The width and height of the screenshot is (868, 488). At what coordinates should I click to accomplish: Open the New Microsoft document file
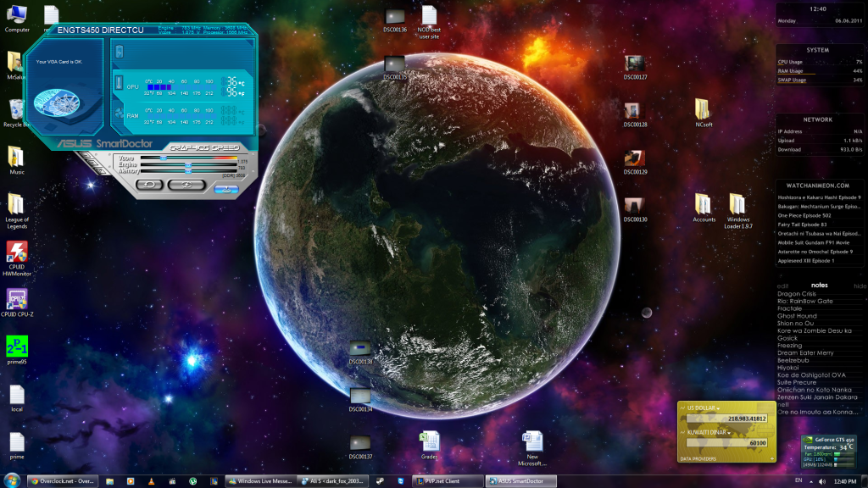tap(532, 449)
